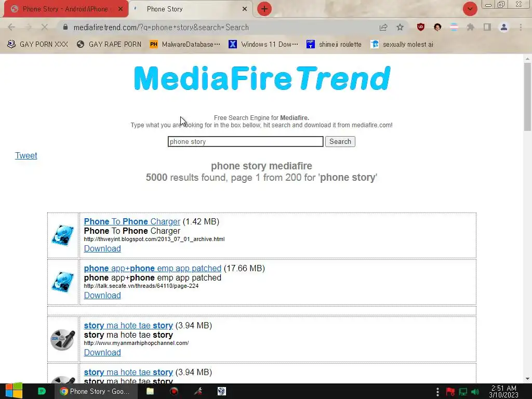Close the loading Phone Story tab
The width and height of the screenshot is (532, 399).
(245, 9)
